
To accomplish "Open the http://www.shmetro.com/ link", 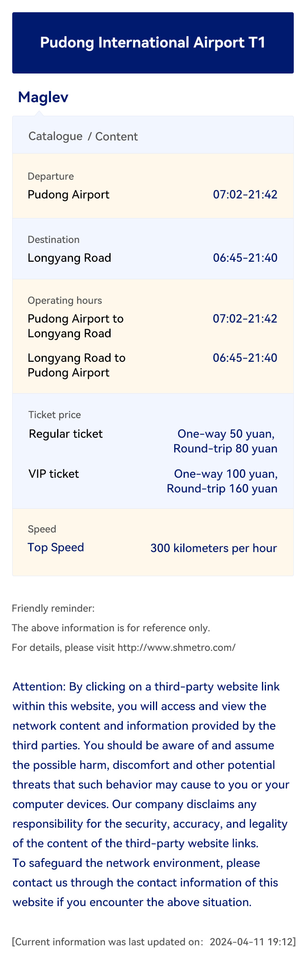I will [176, 647].
